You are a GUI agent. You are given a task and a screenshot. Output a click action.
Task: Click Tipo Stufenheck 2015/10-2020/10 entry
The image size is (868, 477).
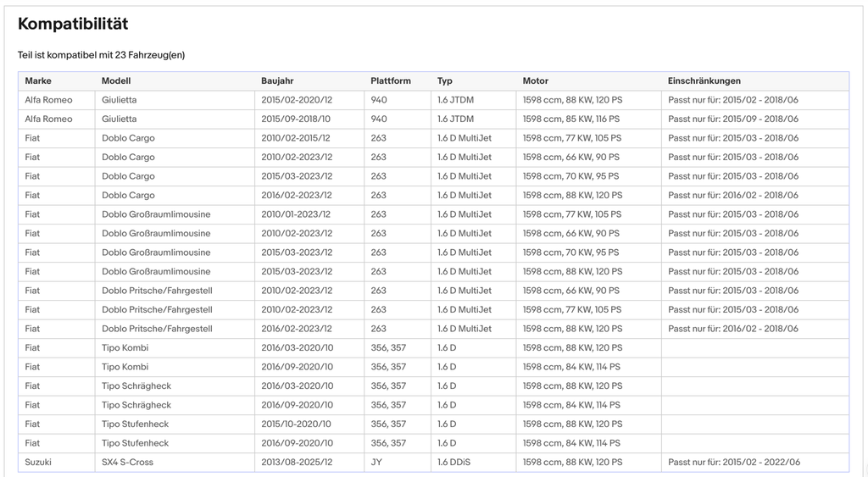(433, 424)
